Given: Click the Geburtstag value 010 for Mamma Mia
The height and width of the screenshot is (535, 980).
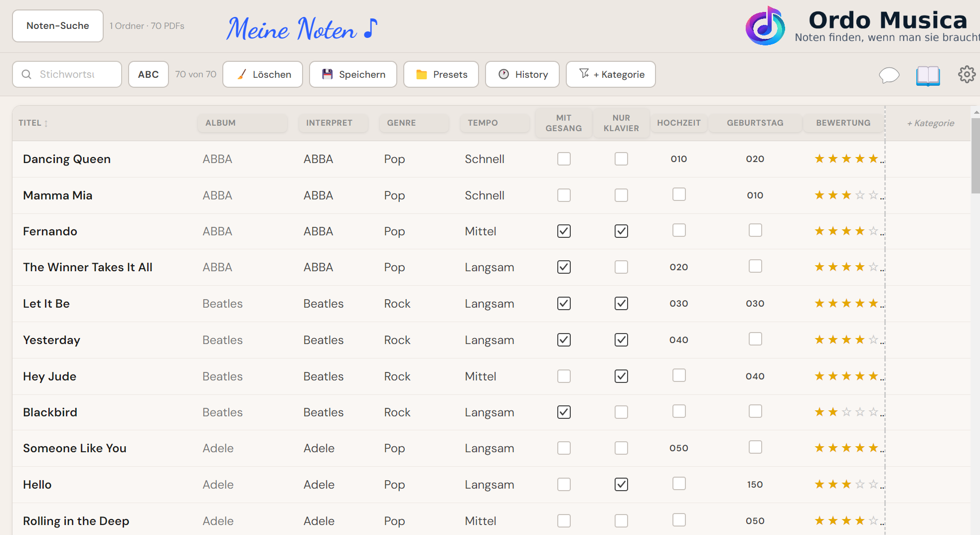Looking at the screenshot, I should (755, 195).
